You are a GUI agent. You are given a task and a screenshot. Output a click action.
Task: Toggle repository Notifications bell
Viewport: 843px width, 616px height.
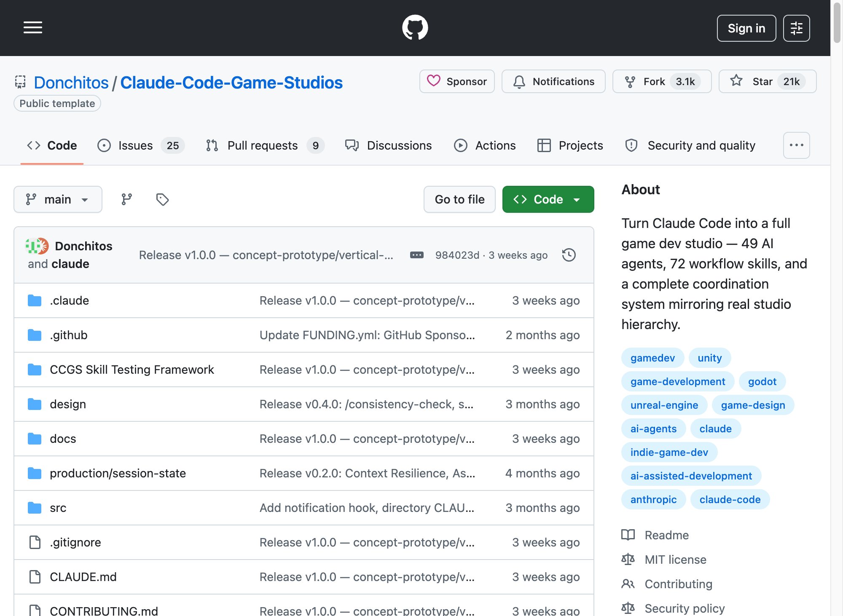click(x=553, y=81)
